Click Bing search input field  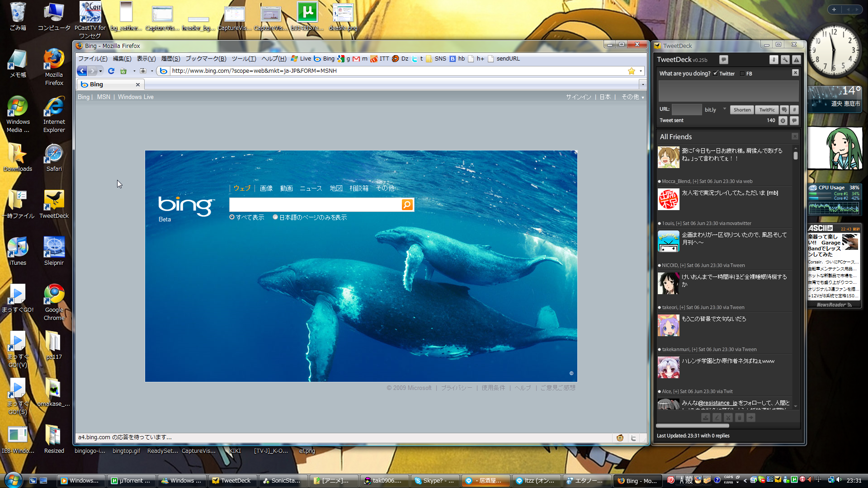pos(315,205)
